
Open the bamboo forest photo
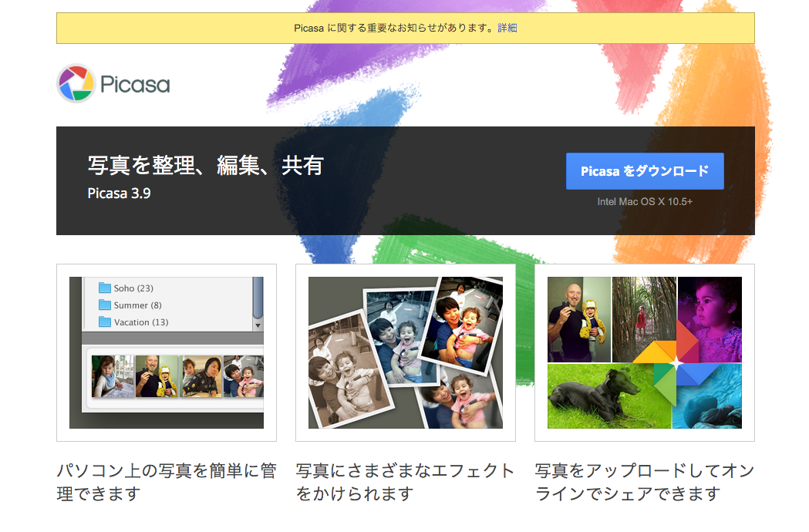[644, 319]
